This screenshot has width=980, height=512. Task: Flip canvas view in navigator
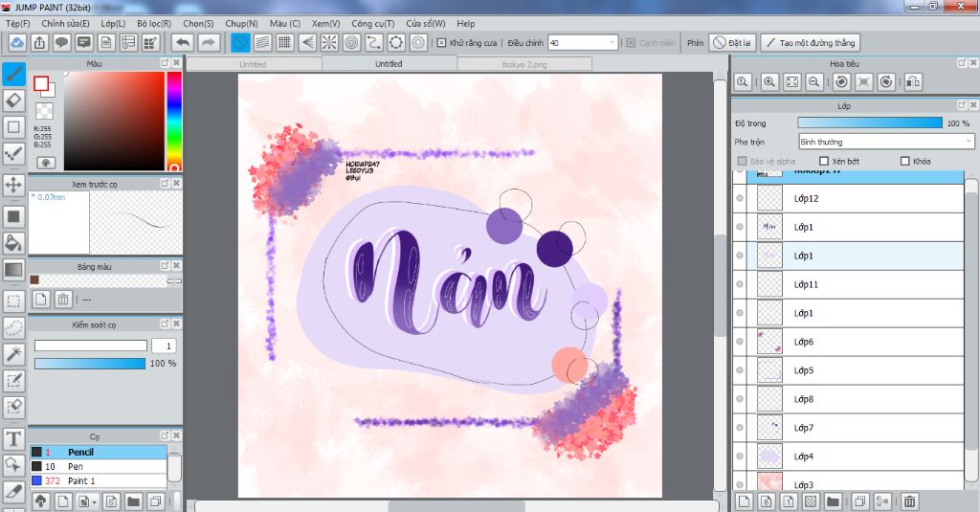coord(912,82)
